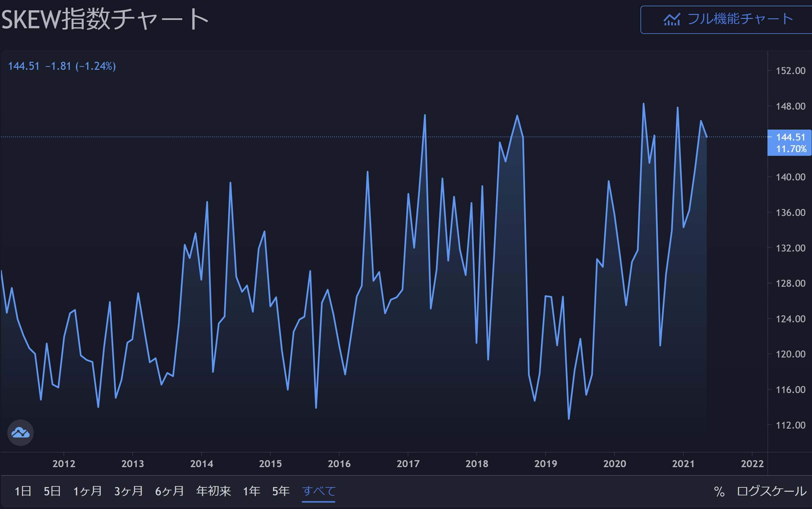
Task: Click the 144.51 −1.81 (−1.24%) legend text
Action: click(62, 66)
